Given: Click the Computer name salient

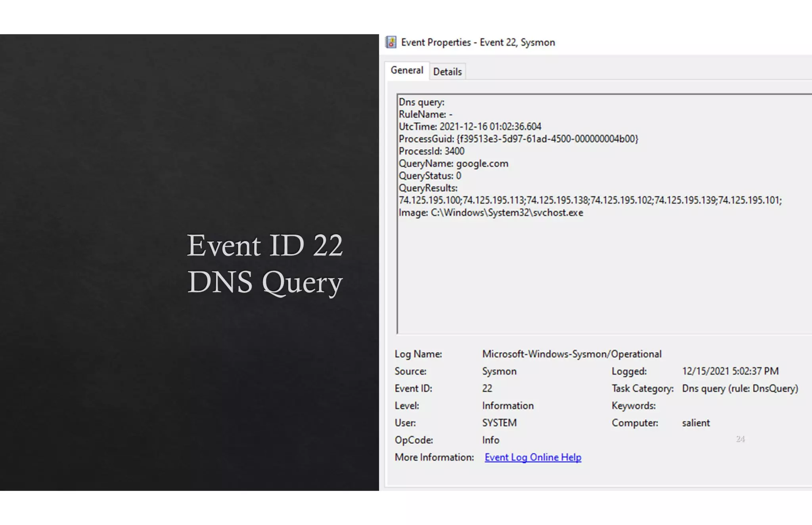Looking at the screenshot, I should click(696, 423).
